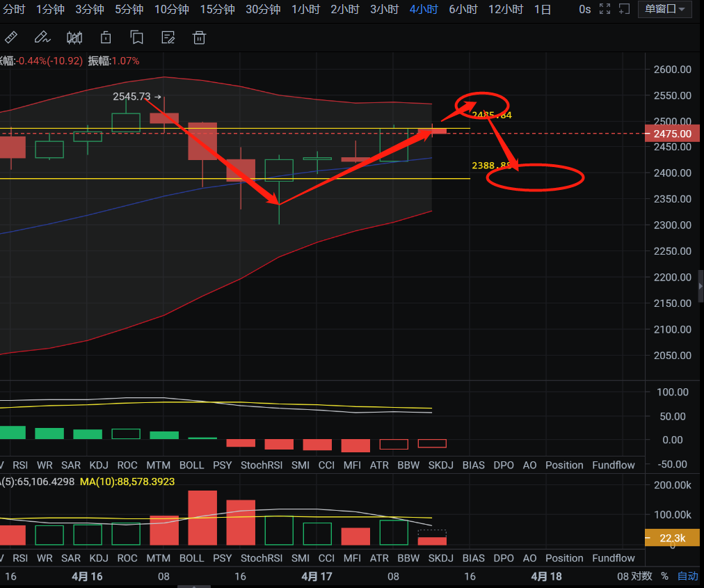
Task: Choose the 6小时 timeframe
Action: [463, 10]
